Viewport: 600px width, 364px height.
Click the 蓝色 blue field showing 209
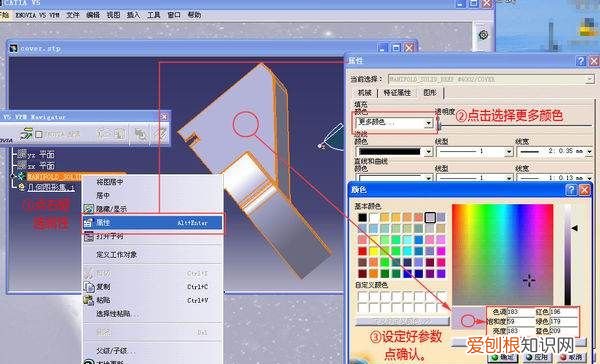click(564, 330)
